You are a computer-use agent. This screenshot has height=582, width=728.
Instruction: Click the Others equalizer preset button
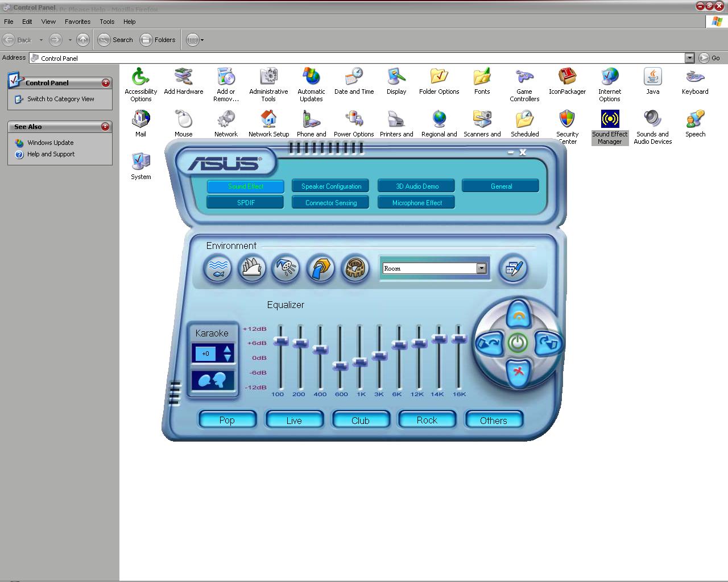pyautogui.click(x=493, y=420)
